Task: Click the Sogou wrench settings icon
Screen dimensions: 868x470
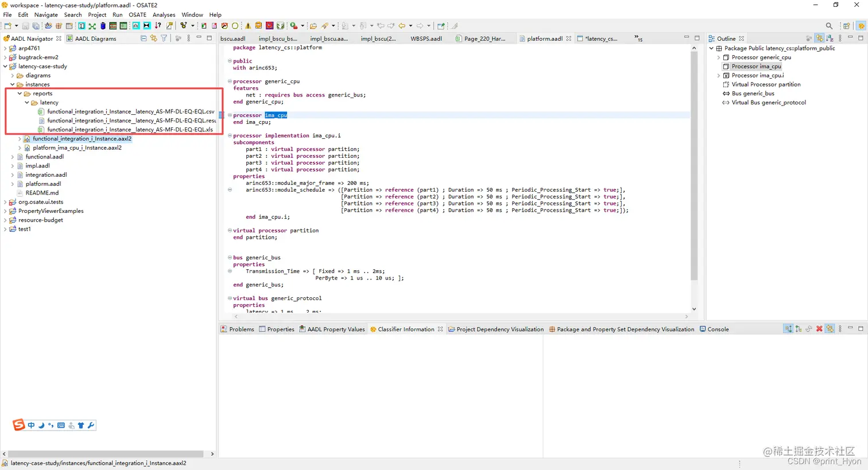Action: [91, 425]
